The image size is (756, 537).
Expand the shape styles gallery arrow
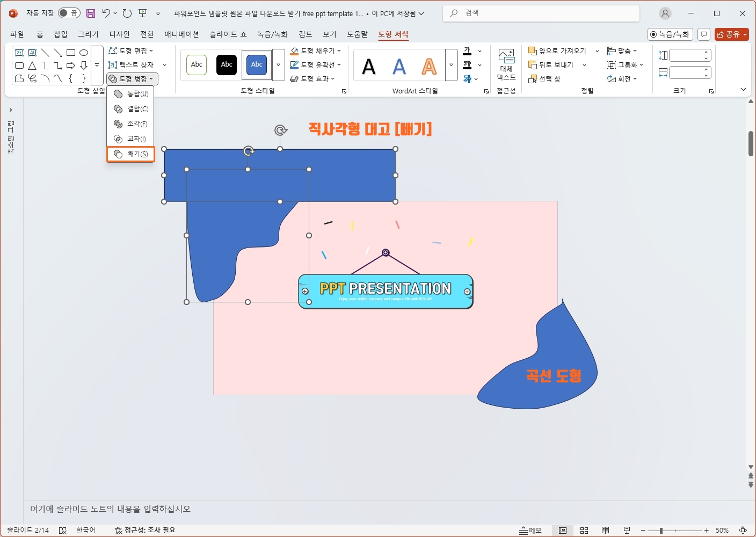tap(278, 64)
